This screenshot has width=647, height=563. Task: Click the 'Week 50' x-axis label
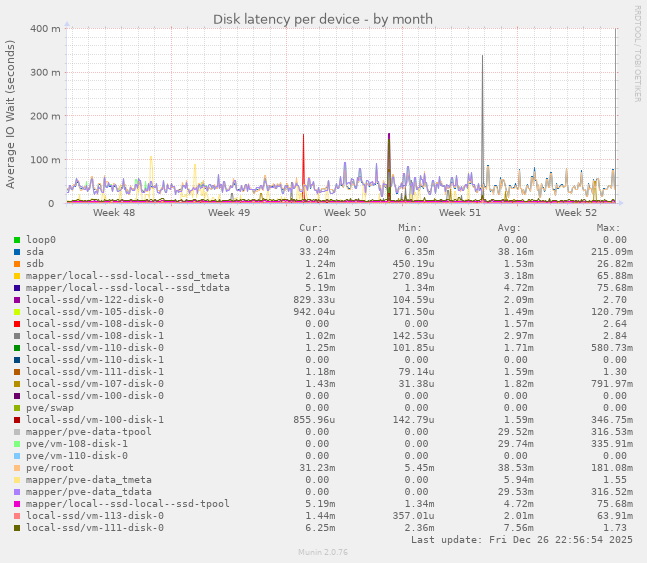point(345,213)
